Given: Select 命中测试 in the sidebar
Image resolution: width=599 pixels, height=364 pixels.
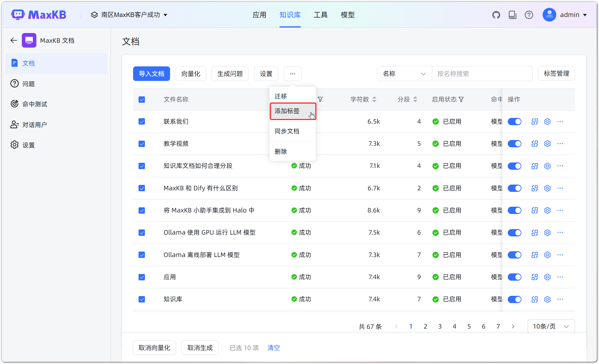Looking at the screenshot, I should click(34, 104).
